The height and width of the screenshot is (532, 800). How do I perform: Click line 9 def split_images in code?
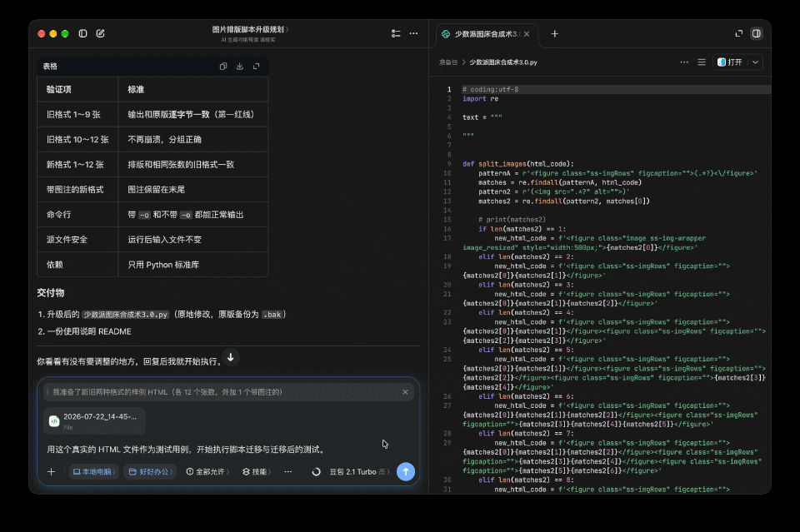[517, 164]
